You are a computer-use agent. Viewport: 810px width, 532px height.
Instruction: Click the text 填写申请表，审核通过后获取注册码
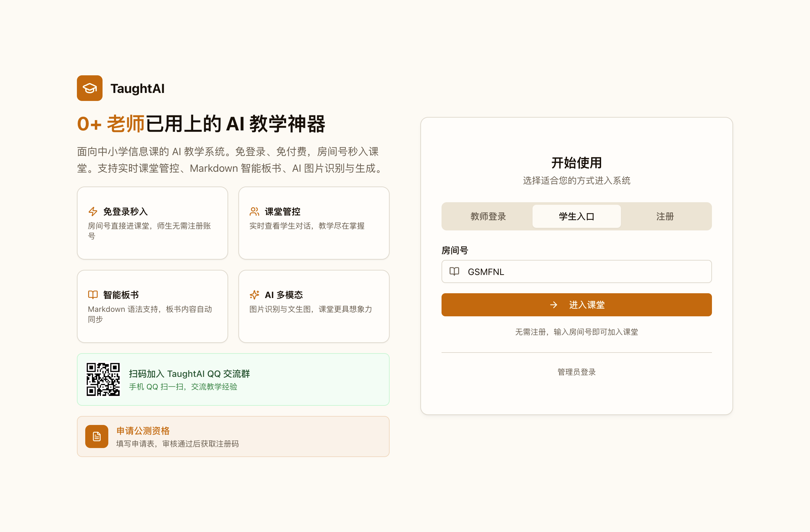coord(178,444)
